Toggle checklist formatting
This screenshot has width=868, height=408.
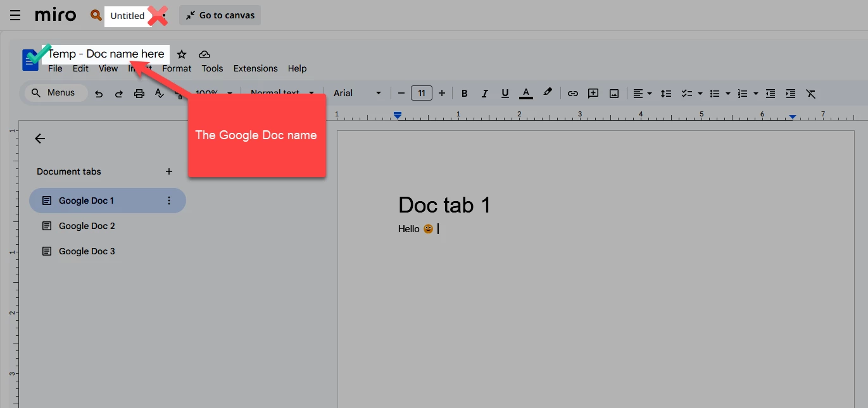[x=686, y=94]
